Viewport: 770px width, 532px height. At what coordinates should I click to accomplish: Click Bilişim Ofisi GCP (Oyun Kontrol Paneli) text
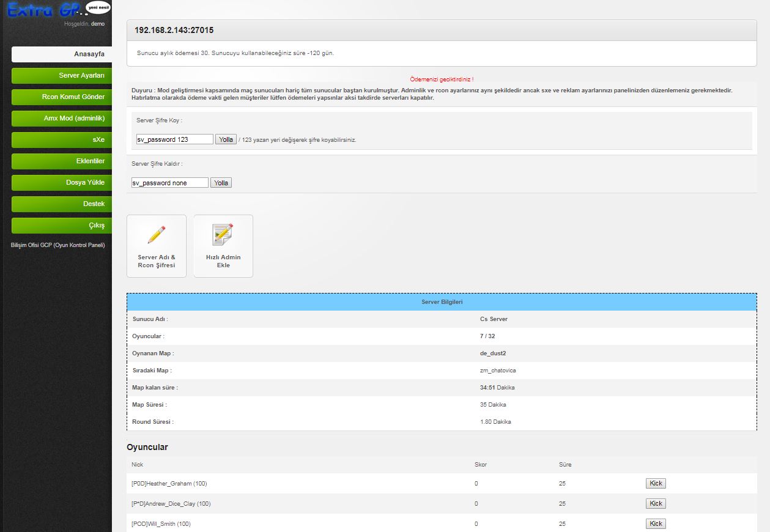(58, 245)
